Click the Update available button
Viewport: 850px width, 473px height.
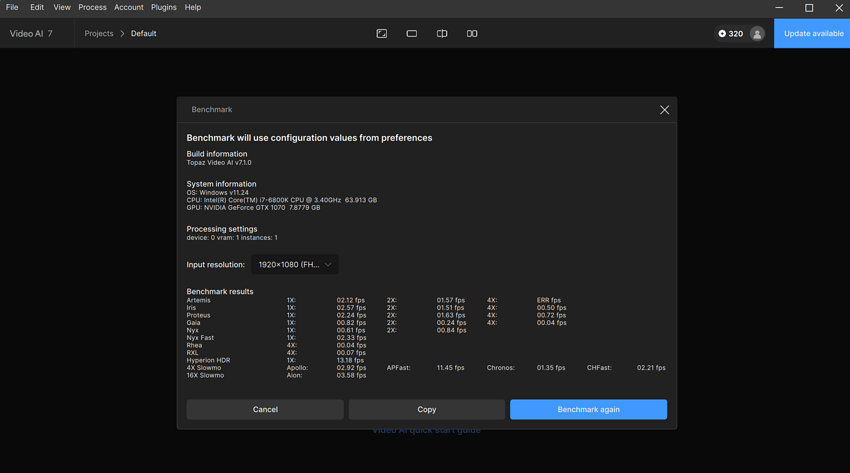click(x=813, y=34)
